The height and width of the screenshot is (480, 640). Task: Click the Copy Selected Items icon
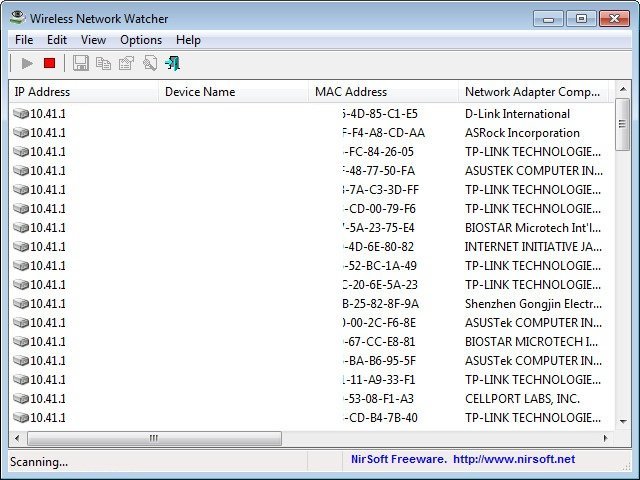point(103,64)
